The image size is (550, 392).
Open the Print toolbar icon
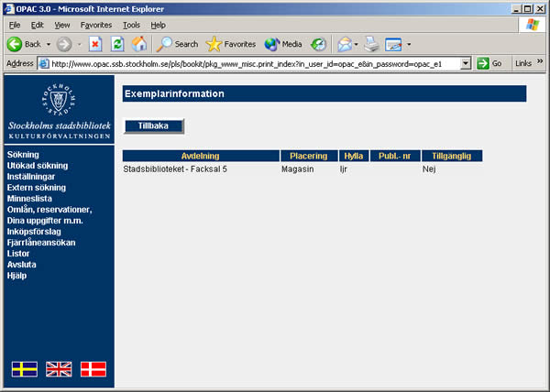[x=371, y=44]
